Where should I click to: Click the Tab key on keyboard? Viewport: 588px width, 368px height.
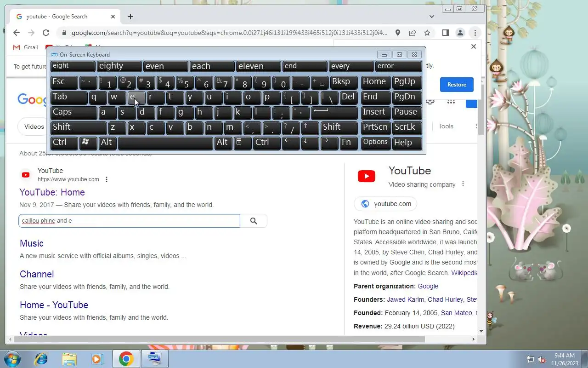[69, 97]
